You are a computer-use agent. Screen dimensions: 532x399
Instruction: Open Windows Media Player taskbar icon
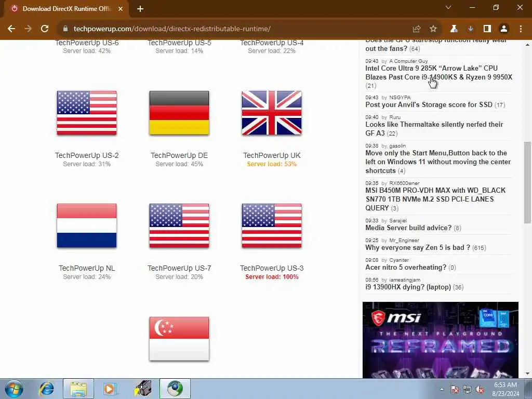(x=110, y=389)
